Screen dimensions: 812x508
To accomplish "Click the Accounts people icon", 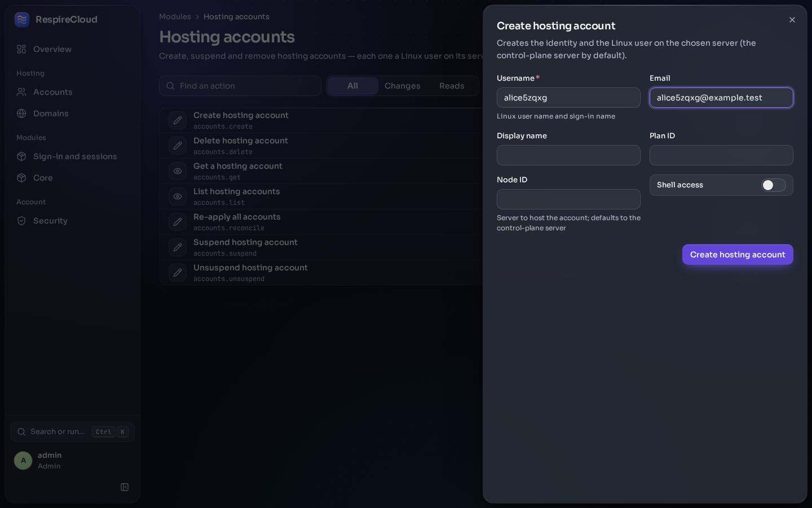I will (21, 92).
